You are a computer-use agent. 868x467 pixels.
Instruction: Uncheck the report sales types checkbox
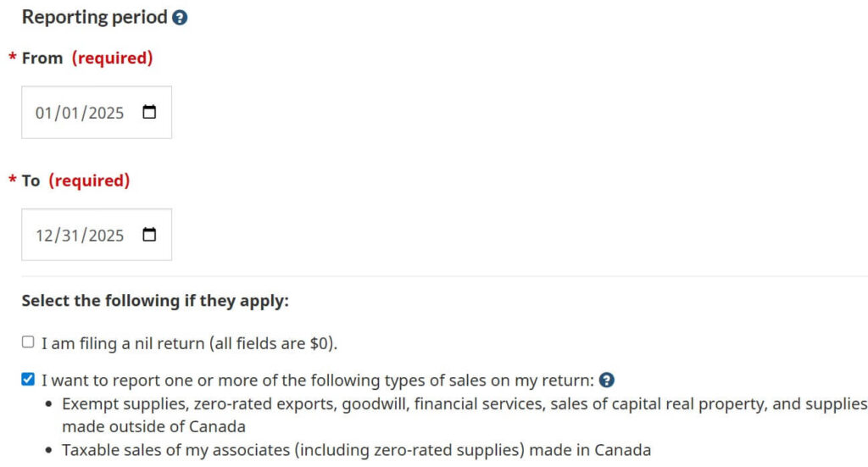(x=28, y=380)
